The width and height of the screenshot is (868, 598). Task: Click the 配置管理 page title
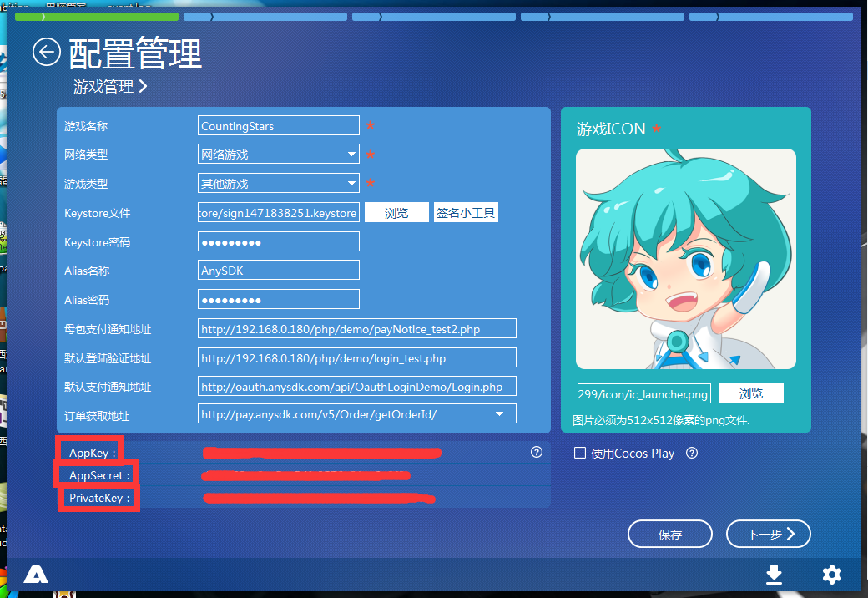point(135,53)
